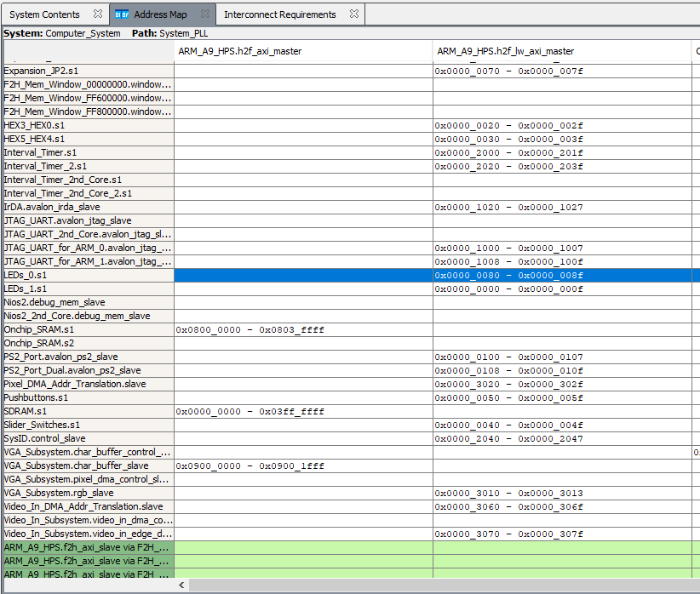
Task: Click the VGA_Subsystem.char_buffer_slave address range
Action: point(250,466)
